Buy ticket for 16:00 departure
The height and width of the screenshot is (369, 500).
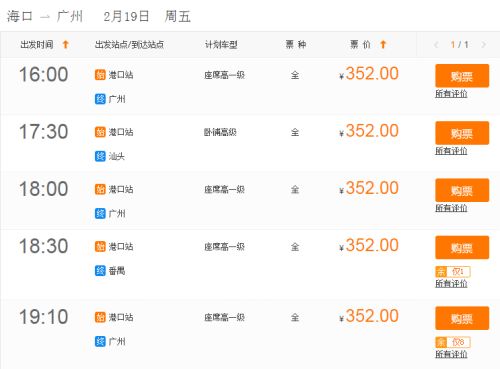[462, 76]
